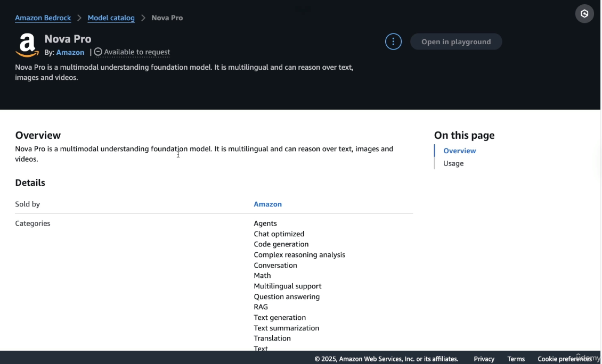Open the Privacy footer link
This screenshot has width=602, height=364.
[484, 359]
